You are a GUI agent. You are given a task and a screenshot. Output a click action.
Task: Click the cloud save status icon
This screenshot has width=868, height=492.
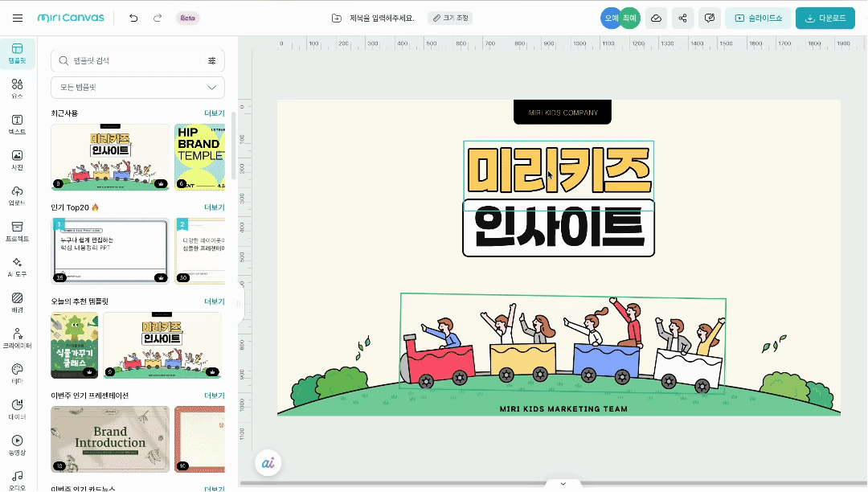[656, 18]
